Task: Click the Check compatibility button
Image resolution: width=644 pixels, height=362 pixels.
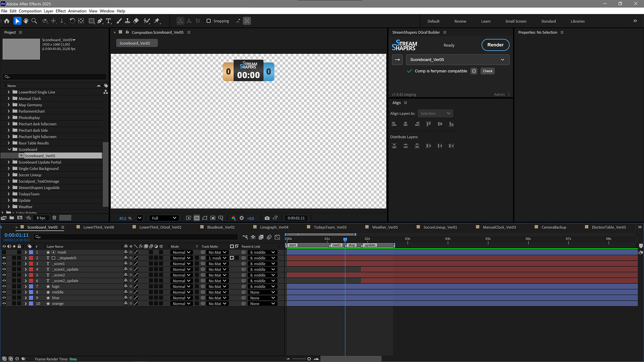Action: [488, 71]
